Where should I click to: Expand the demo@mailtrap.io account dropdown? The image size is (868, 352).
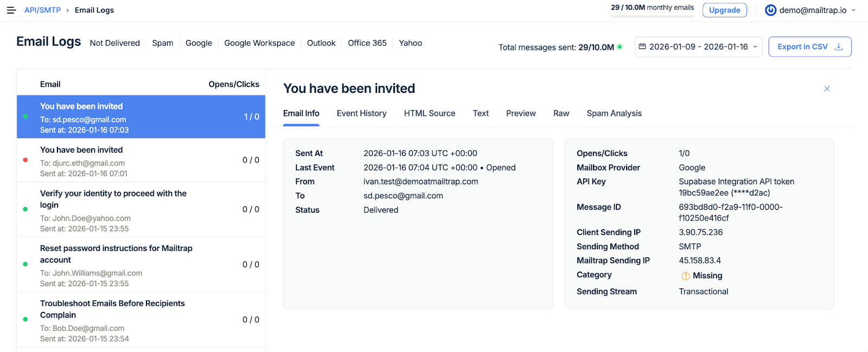pyautogui.click(x=853, y=10)
